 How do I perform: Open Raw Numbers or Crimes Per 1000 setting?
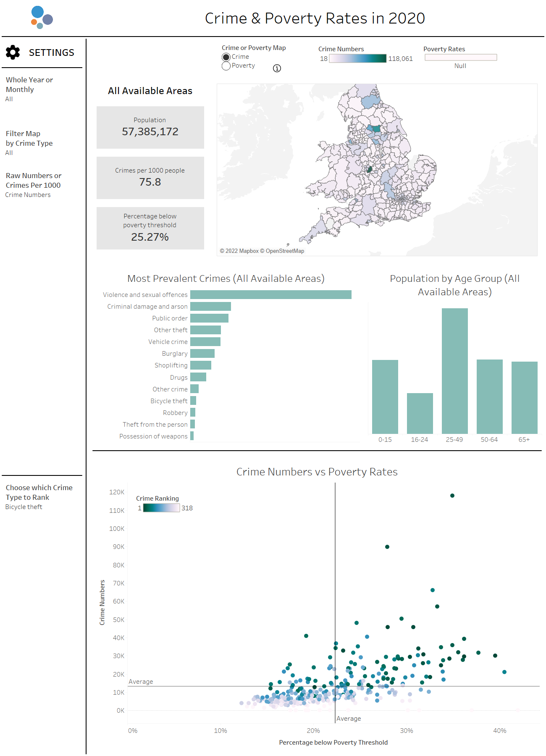click(33, 185)
